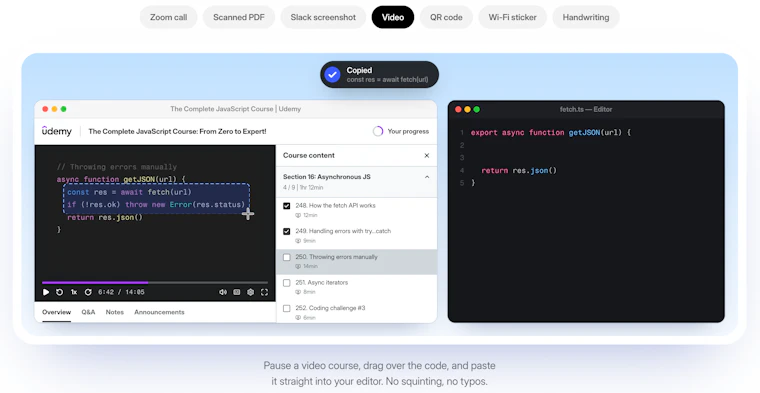
Task: Click the skip forward icon in video controls
Action: 88,292
